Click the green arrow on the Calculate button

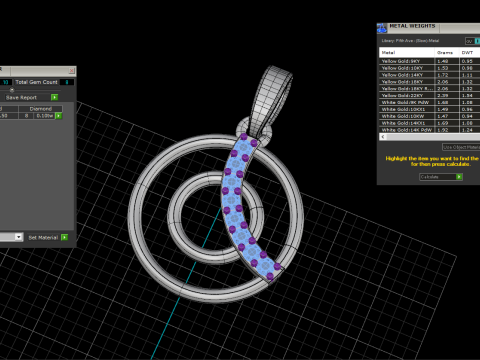pos(459,177)
